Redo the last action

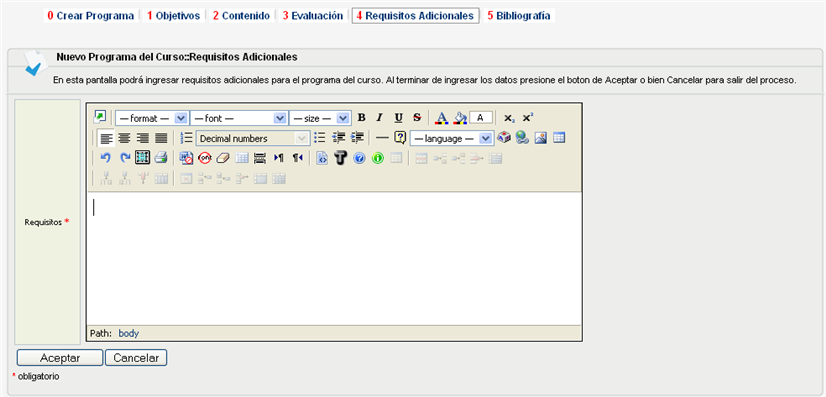(x=124, y=157)
